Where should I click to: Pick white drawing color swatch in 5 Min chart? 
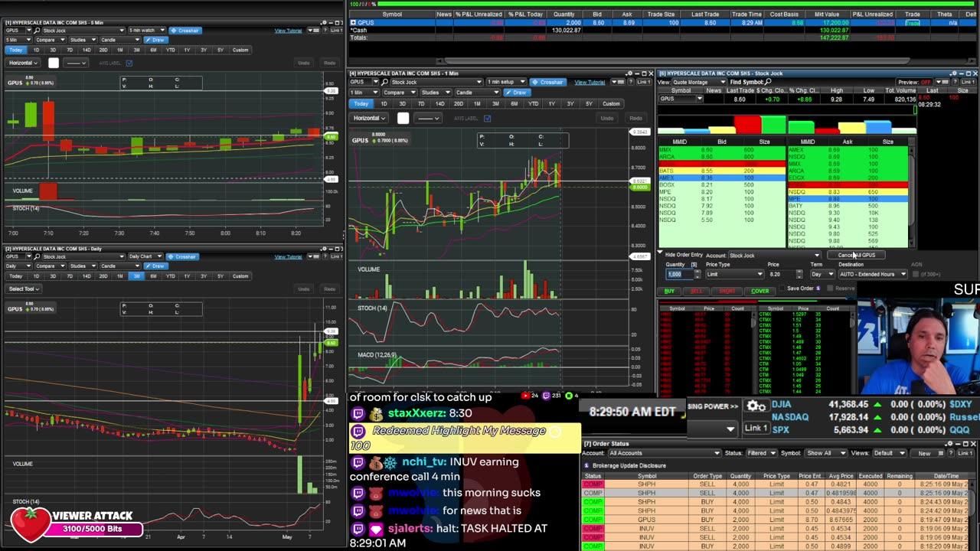pos(54,63)
